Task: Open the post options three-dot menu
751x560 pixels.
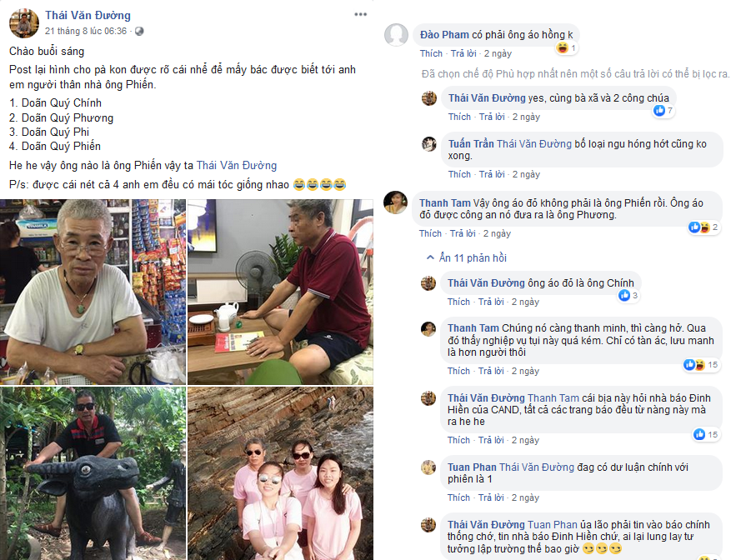Action: (359, 15)
